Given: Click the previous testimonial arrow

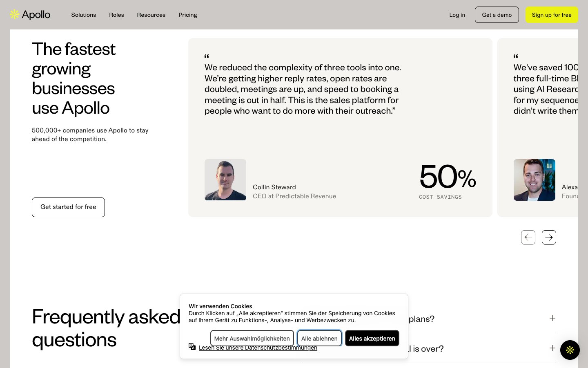Looking at the screenshot, I should point(528,237).
